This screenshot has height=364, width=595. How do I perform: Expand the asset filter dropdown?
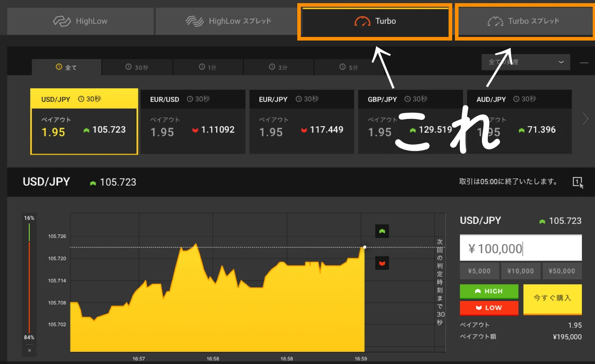(525, 62)
